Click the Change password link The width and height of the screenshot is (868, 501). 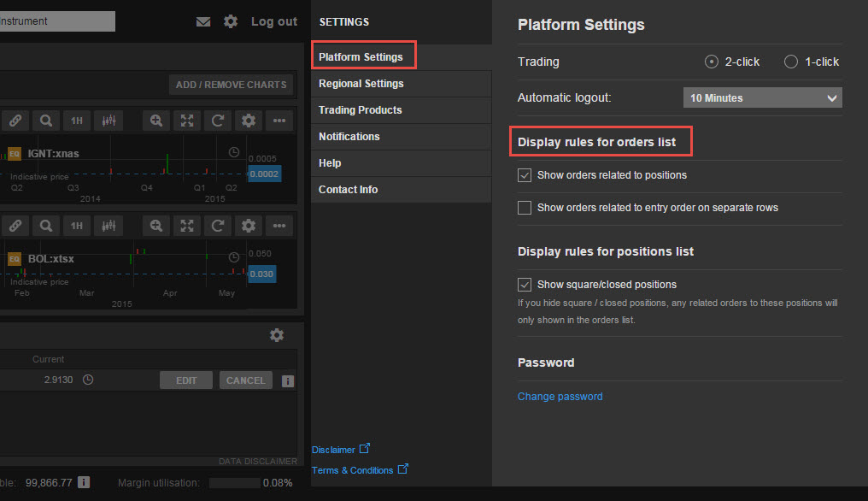(x=560, y=397)
